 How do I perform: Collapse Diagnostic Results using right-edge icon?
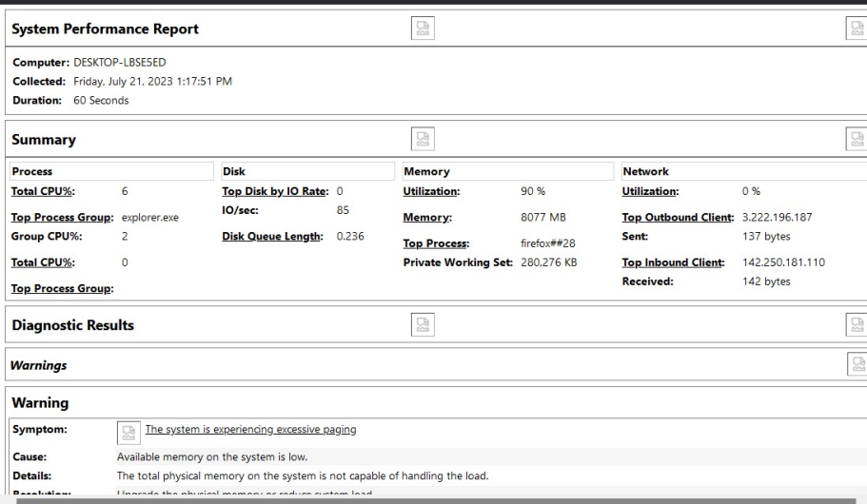(x=856, y=325)
